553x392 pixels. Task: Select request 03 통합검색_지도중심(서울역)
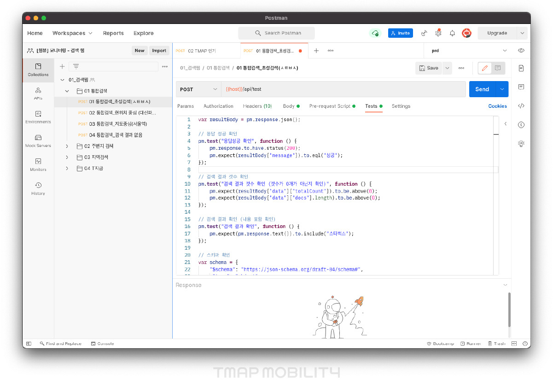[113, 124]
